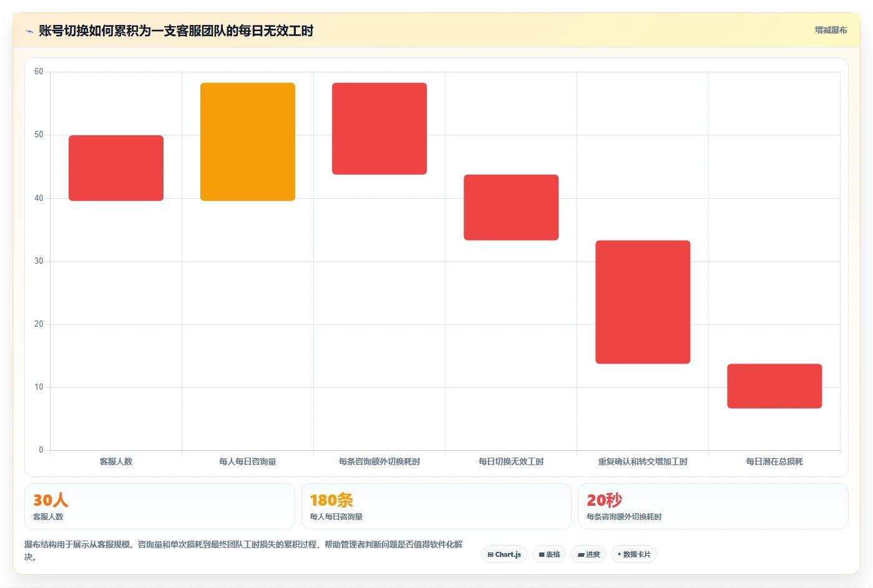Click the 重复确认和转交增加工时 x-axis label
This screenshot has width=873, height=588.
643,461
